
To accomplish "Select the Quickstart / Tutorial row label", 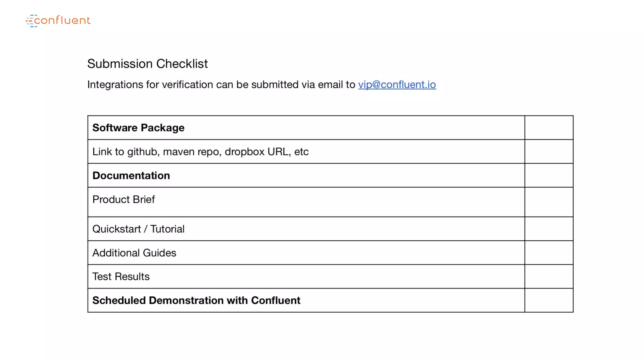I will [x=138, y=229].
